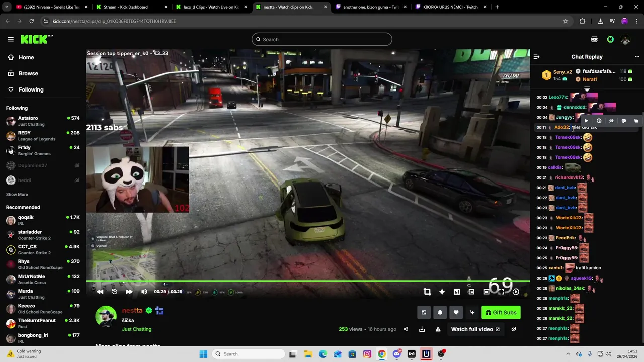
Task: Bookmark this page with star icon
Action: coord(566,21)
